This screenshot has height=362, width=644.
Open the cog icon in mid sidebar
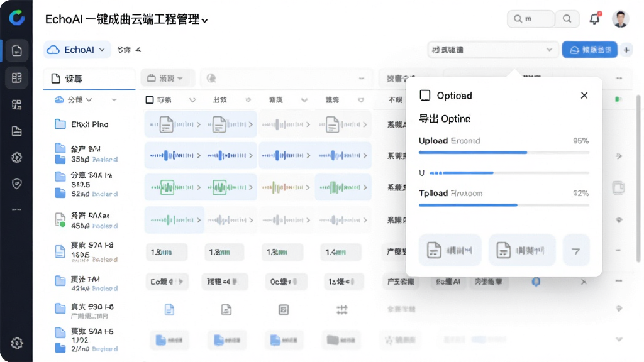(x=17, y=158)
